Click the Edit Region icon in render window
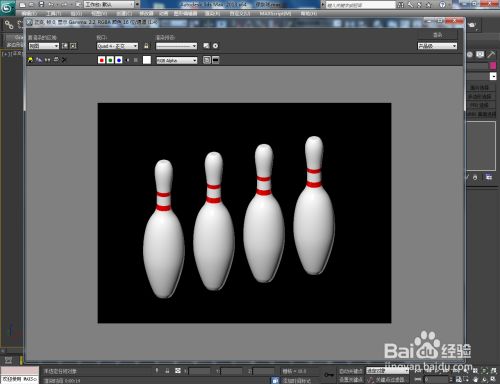The image size is (500, 384). 65,46
